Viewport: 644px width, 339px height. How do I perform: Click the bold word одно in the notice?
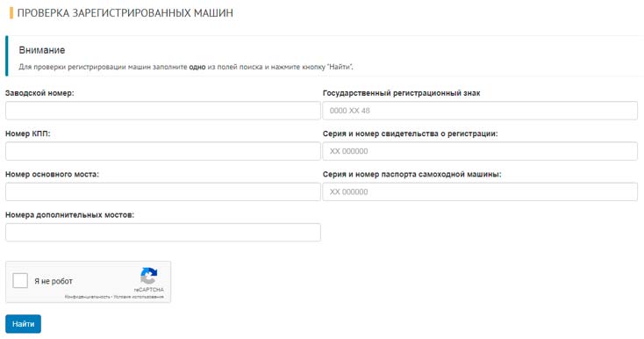197,67
